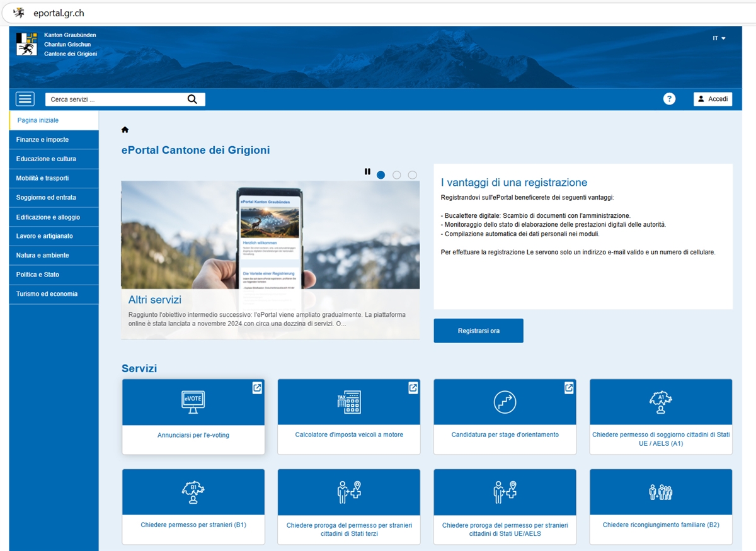Click the eVOTE monitor icon tile
756x551 pixels.
click(193, 402)
